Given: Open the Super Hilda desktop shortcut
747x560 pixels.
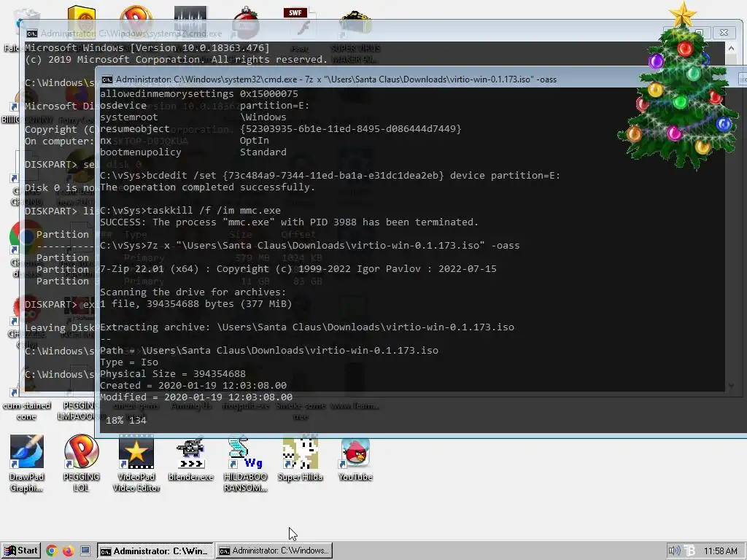Looking at the screenshot, I should pos(300,459).
